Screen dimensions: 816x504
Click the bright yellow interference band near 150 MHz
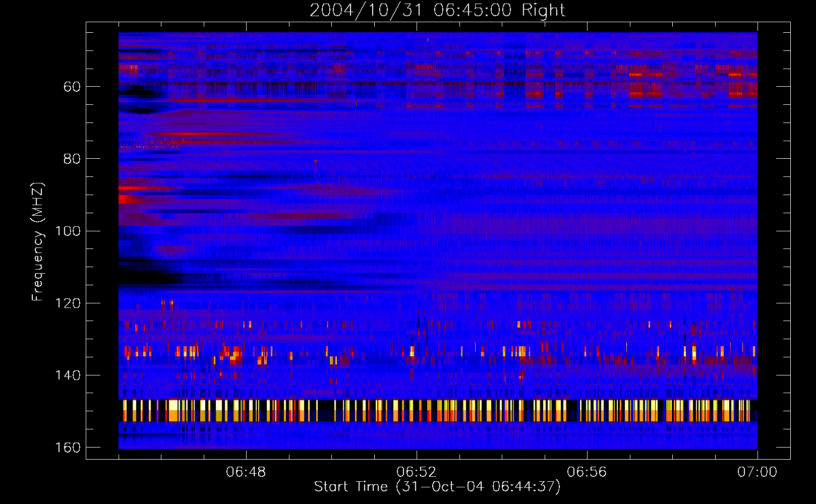[x=438, y=410]
